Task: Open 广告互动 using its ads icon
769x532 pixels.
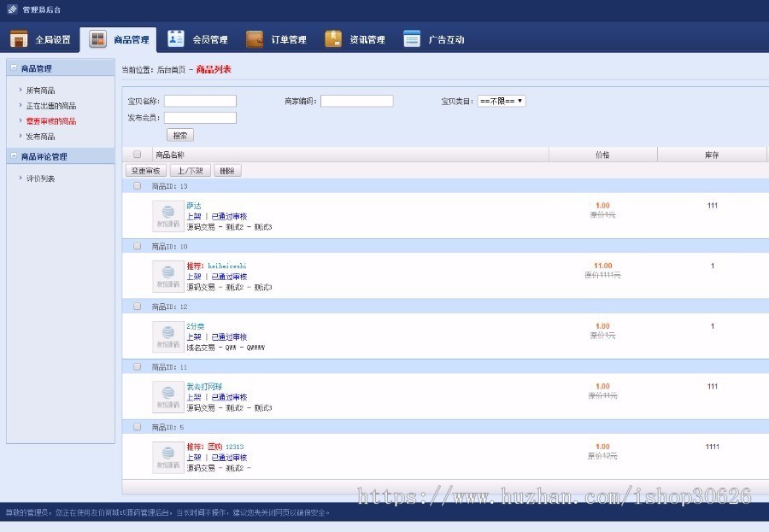Action: [411, 38]
